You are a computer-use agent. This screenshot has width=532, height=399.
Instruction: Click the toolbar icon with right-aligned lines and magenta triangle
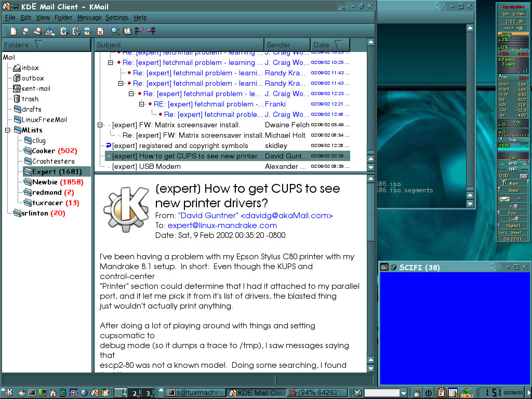click(151, 31)
